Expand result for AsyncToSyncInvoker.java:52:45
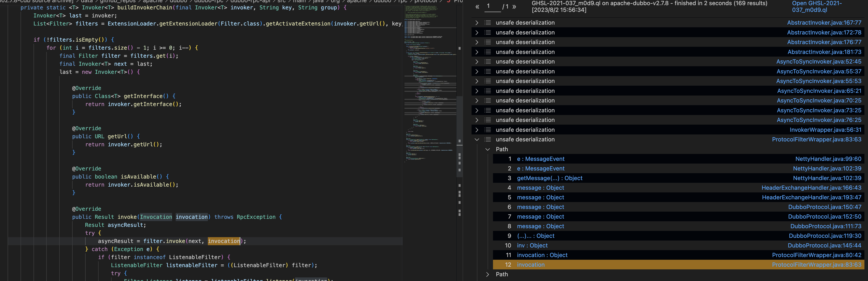Image resolution: width=868 pixels, height=281 pixels. [x=477, y=62]
